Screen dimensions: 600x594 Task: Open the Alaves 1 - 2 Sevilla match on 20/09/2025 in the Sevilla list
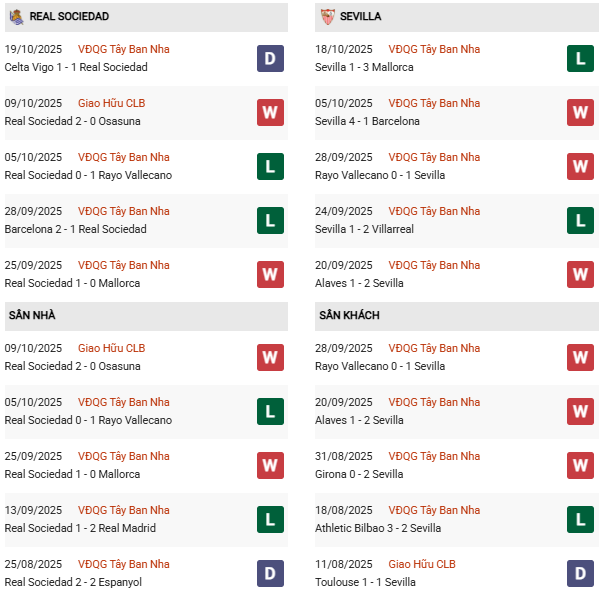pos(361,283)
